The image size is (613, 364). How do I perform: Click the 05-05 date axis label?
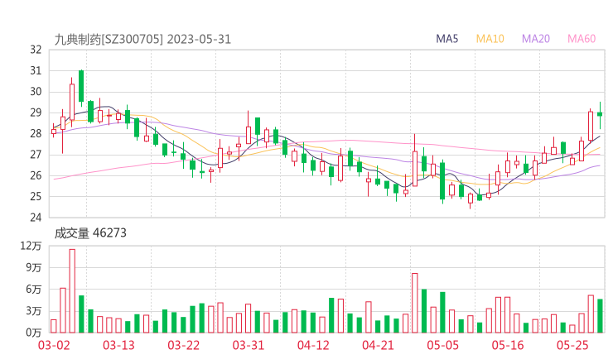(x=442, y=345)
